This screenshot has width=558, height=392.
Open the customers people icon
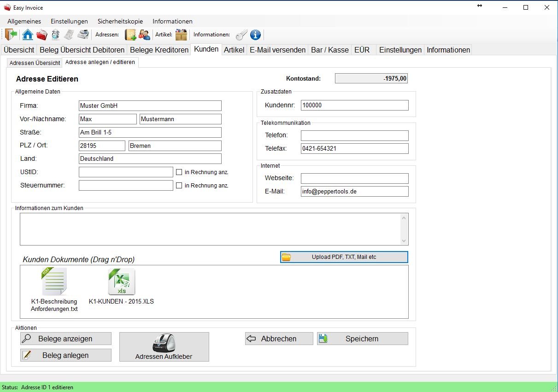coord(144,35)
